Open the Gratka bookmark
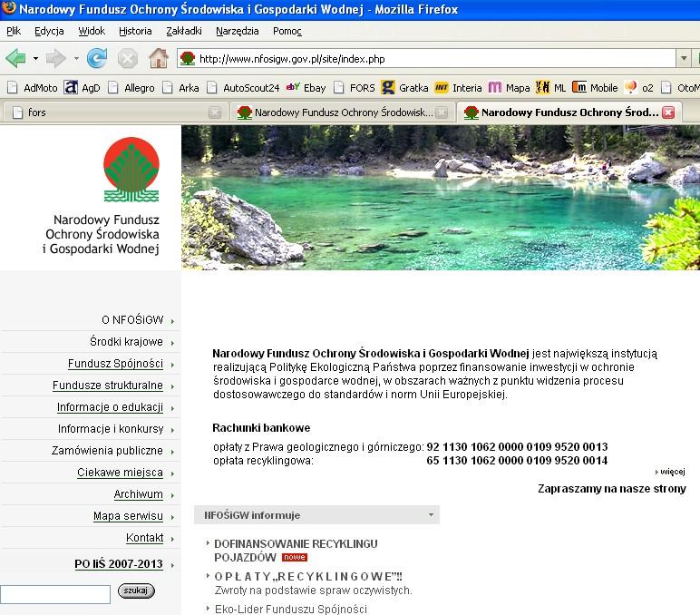 (x=404, y=88)
